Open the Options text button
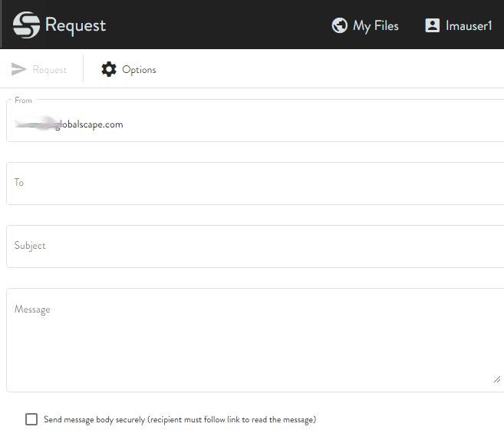 pyautogui.click(x=139, y=70)
